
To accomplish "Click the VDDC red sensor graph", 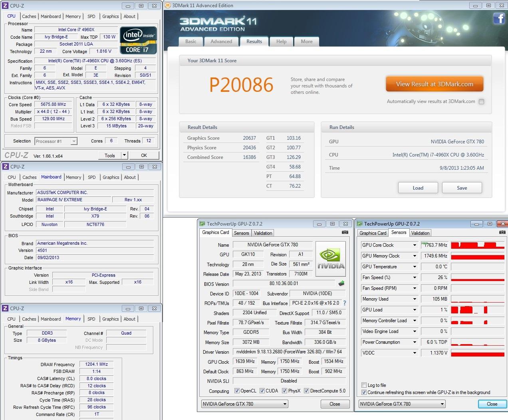I will click(477, 353).
